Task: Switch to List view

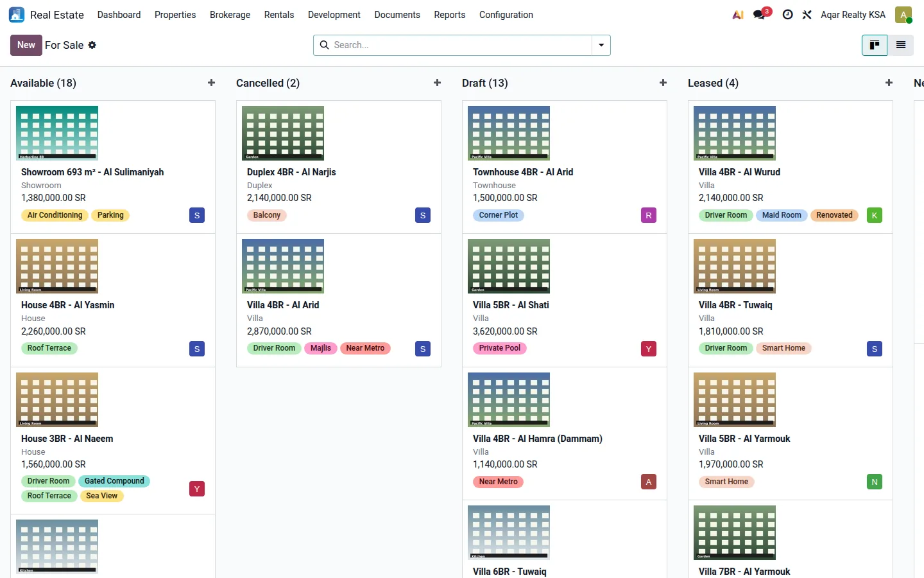Action: click(901, 45)
